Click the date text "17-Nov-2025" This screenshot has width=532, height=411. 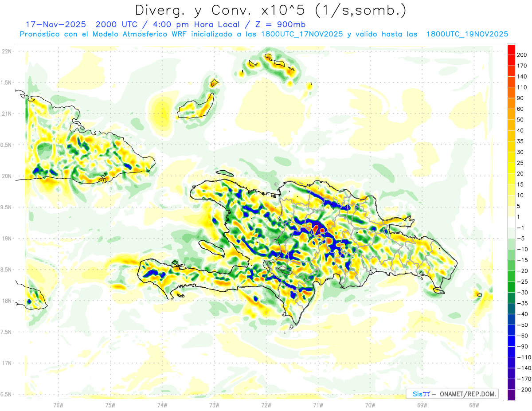click(x=56, y=24)
